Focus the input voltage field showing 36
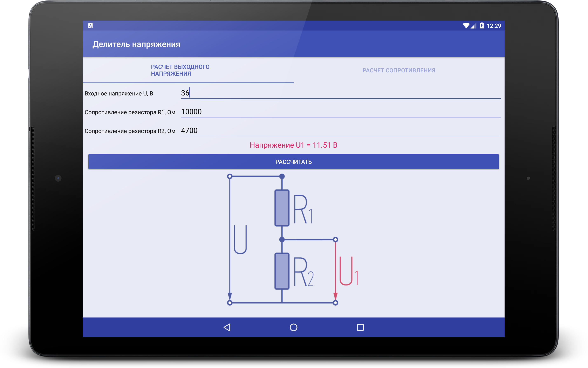This screenshot has height=368, width=588. coord(341,93)
